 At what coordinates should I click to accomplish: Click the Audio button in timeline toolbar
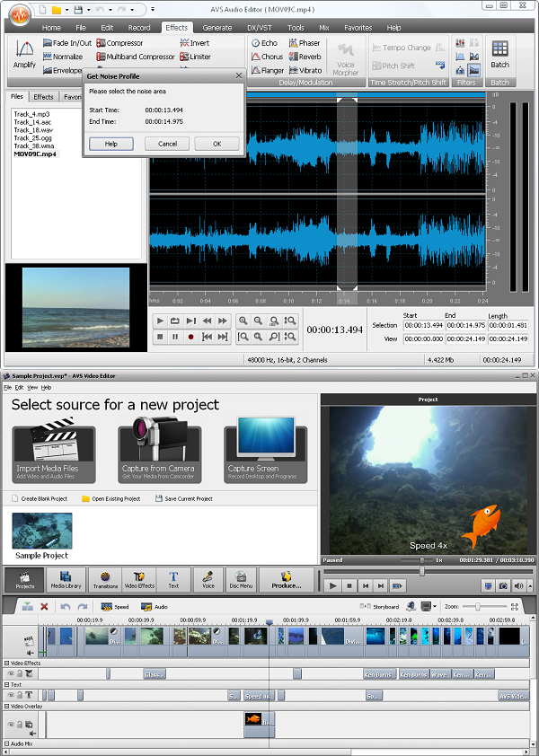point(154,607)
